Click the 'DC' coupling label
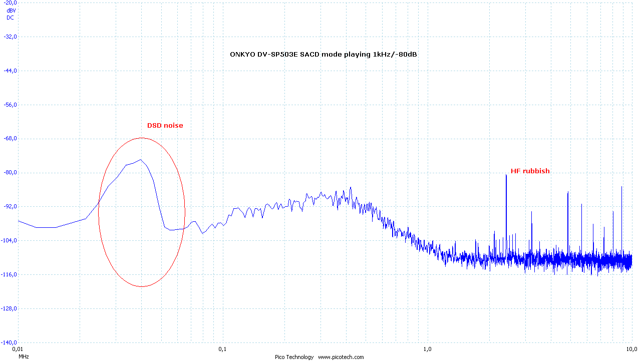This screenshot has width=641, height=364. (x=10, y=18)
